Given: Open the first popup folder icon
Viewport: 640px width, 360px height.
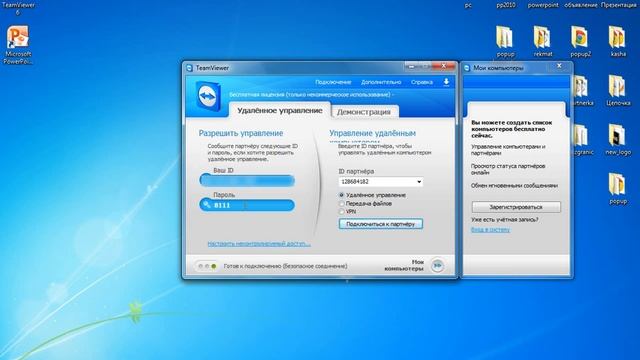Looking at the screenshot, I should click(x=505, y=41).
